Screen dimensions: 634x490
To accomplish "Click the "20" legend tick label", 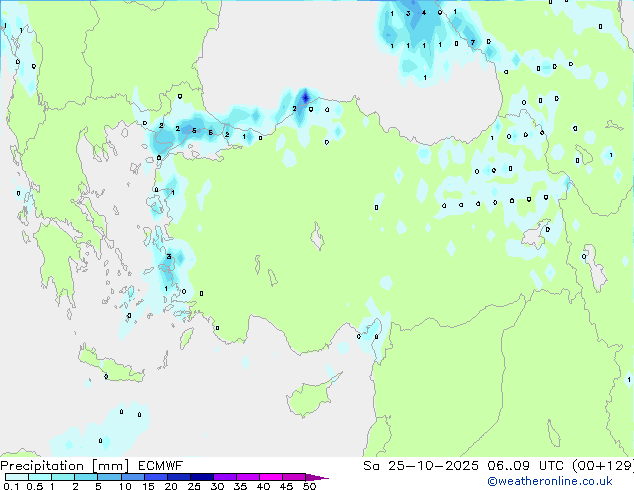I will pyautogui.click(x=171, y=486).
